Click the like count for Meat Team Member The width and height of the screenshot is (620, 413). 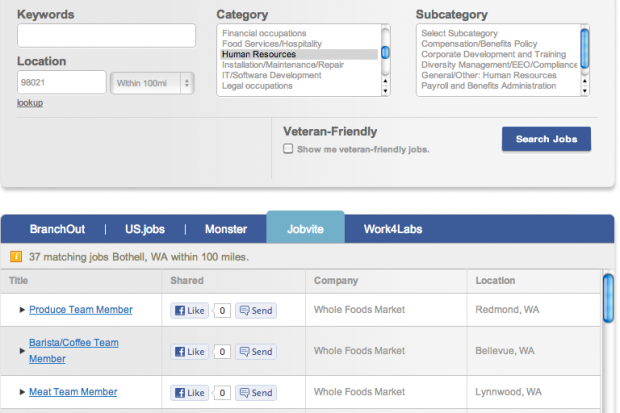tap(222, 393)
